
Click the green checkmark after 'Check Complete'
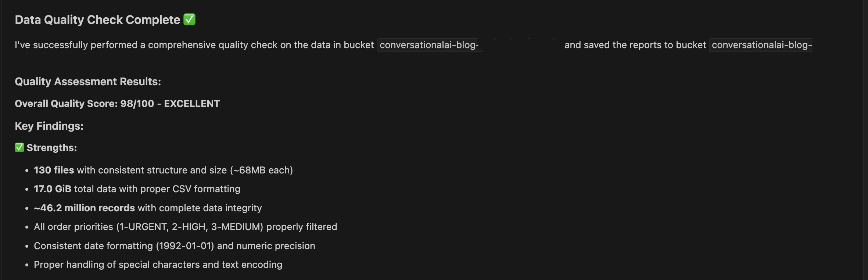coord(189,19)
